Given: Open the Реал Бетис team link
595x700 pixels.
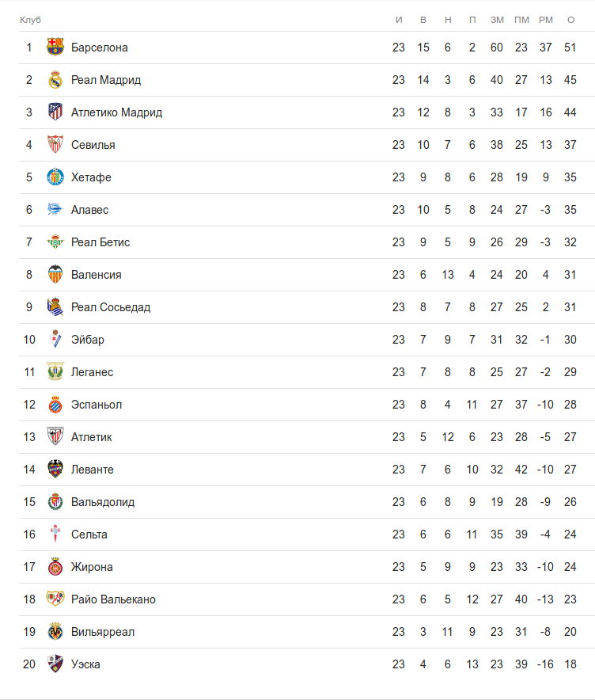Looking at the screenshot, I should click(x=100, y=242).
